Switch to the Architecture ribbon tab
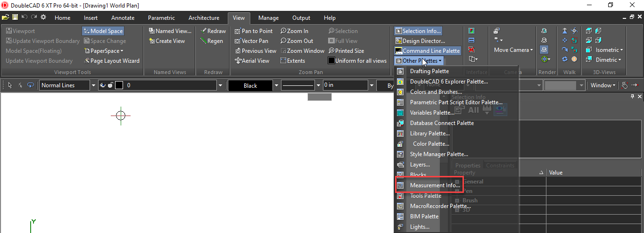The height and width of the screenshot is (233, 644). click(x=204, y=18)
